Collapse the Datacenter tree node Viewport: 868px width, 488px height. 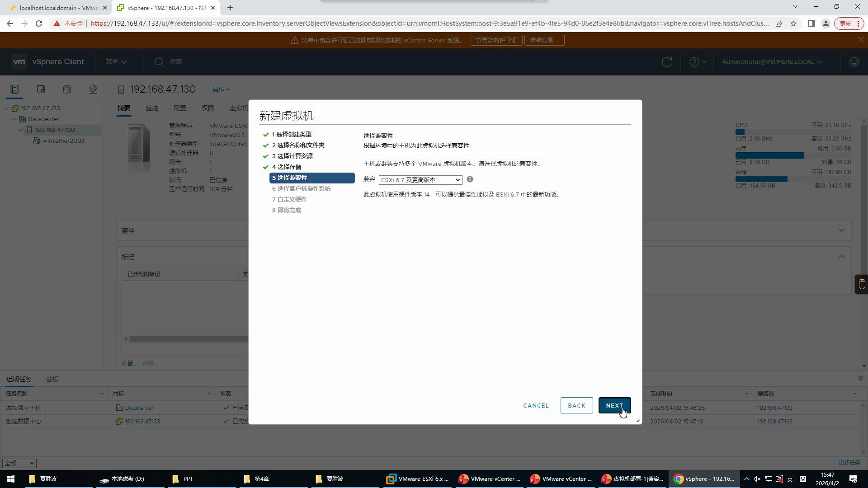[x=14, y=119]
